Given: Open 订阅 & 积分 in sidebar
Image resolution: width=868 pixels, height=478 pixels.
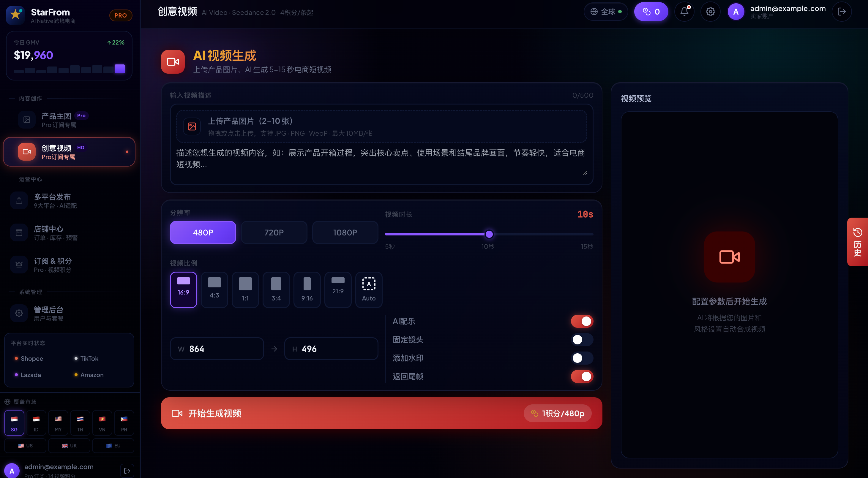Looking at the screenshot, I should (69, 265).
